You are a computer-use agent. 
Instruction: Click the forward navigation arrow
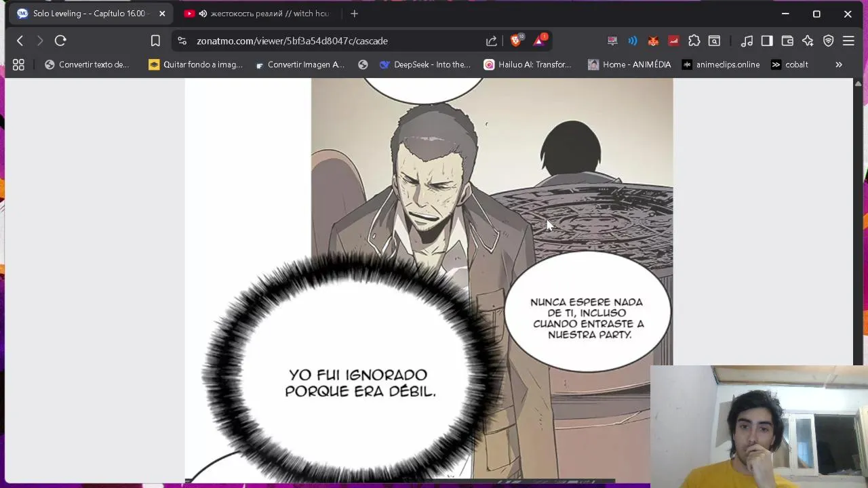click(x=40, y=41)
